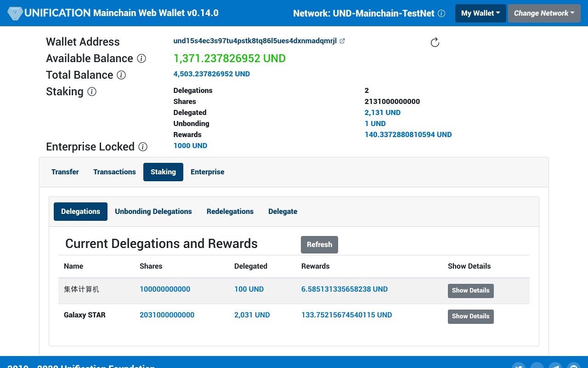588x368 pixels.
Task: Show details for Galaxy STAR delegation
Action: coord(470,316)
